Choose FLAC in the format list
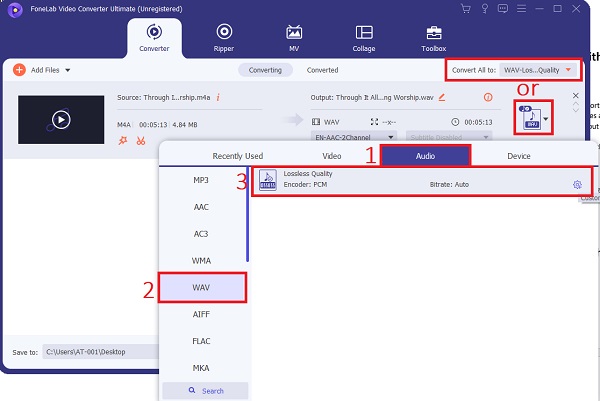This screenshot has width=600, height=401. pos(201,341)
